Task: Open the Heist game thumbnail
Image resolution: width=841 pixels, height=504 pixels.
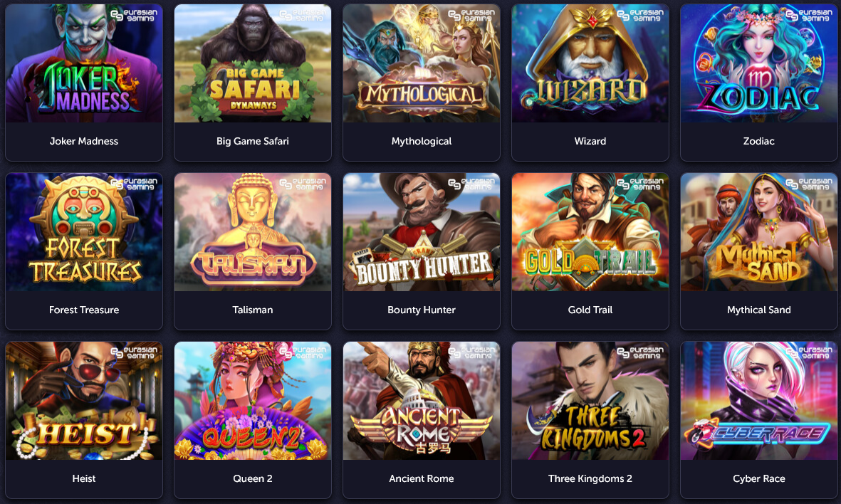Action: (83, 401)
